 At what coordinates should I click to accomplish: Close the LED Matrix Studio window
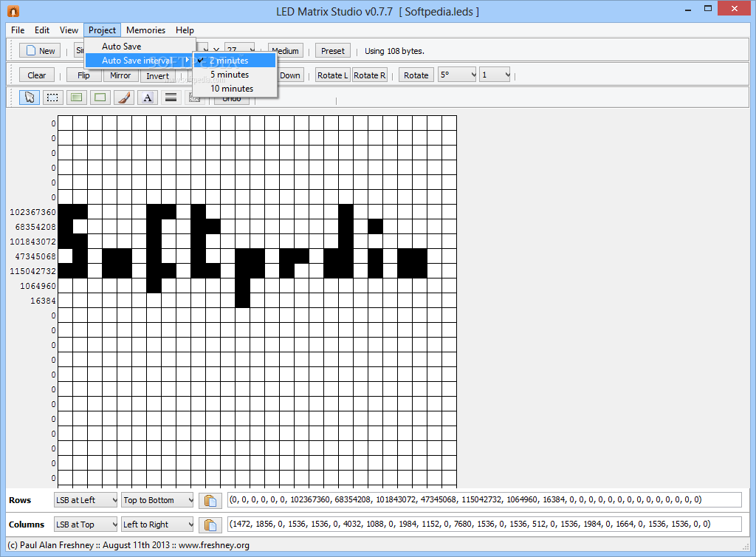point(735,8)
